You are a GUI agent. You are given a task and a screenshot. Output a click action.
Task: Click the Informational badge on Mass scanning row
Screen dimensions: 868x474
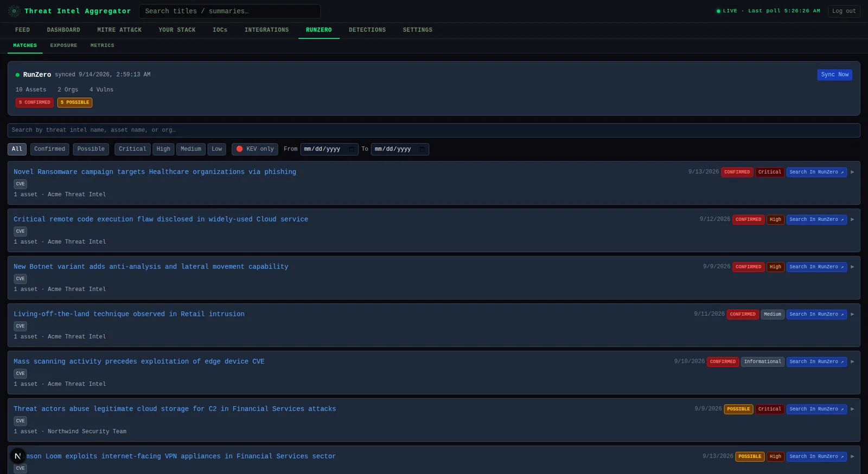pos(763,362)
